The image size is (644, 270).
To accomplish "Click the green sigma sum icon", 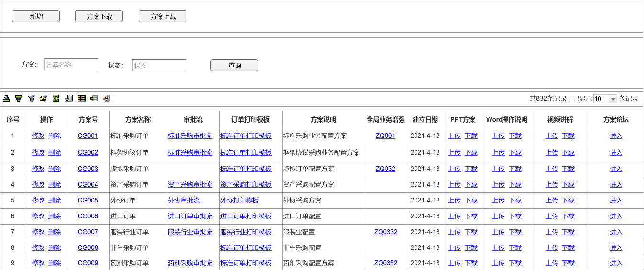I will [x=56, y=99].
